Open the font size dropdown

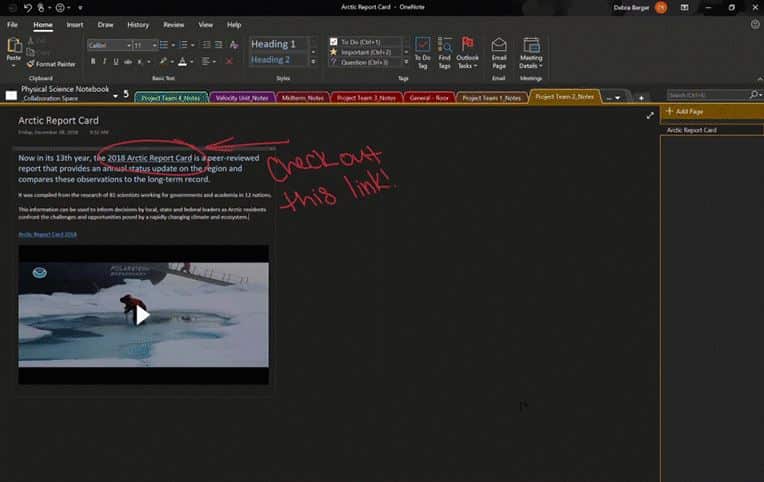click(x=154, y=45)
